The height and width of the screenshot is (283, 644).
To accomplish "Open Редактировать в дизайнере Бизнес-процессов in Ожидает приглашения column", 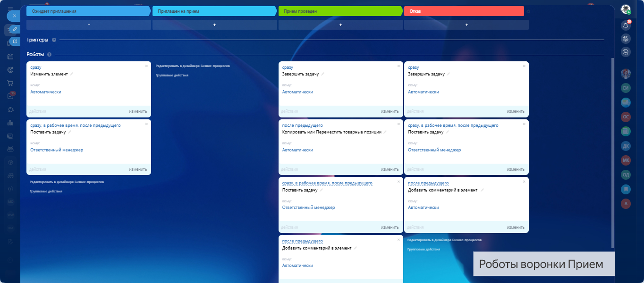I will click(x=67, y=182).
